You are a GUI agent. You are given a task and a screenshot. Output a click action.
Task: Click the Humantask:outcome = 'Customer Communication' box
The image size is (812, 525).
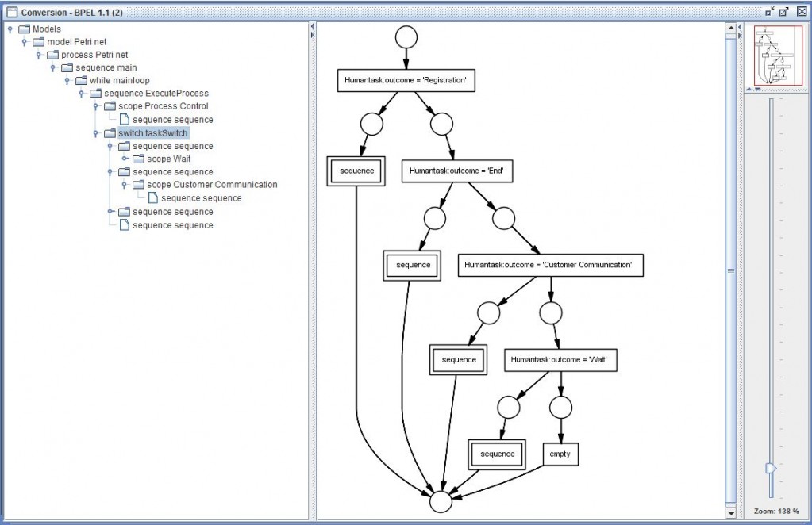(x=550, y=265)
